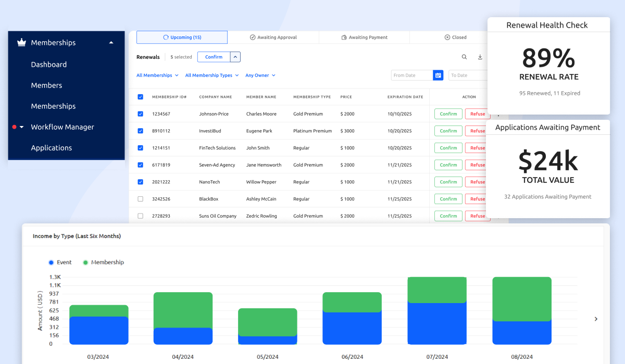Expand the Confirm button arrow menu
Screen dimensions: 625x364
[235, 57]
